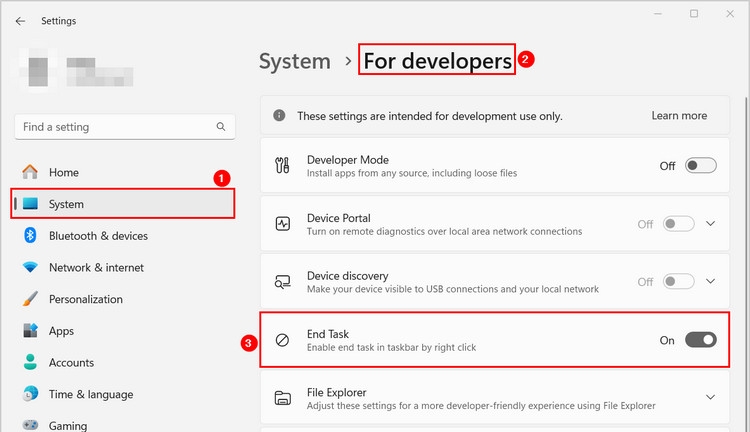Click the End Task prohibited icon

[282, 340]
